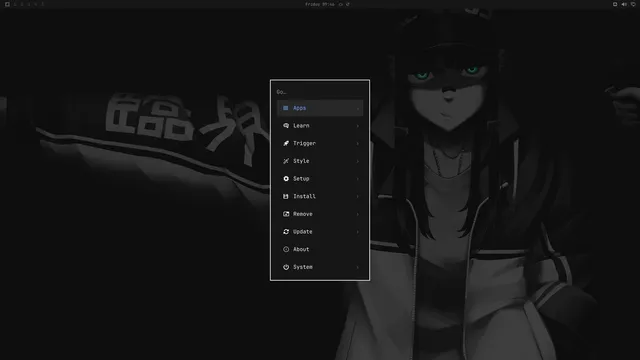Expand the Setup submenu chevron
The height and width of the screenshot is (360, 640).
[x=358, y=179]
